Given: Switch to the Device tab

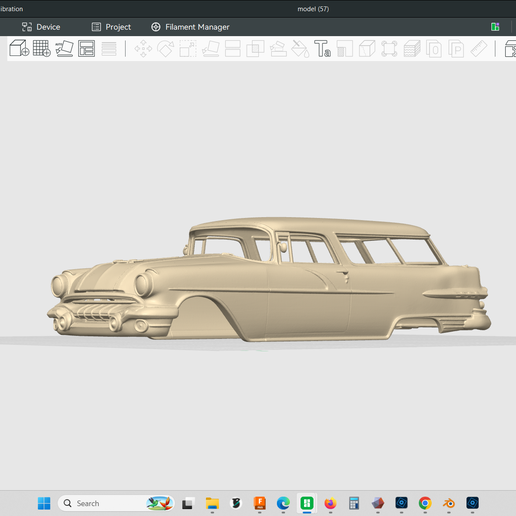Looking at the screenshot, I should (x=41, y=27).
